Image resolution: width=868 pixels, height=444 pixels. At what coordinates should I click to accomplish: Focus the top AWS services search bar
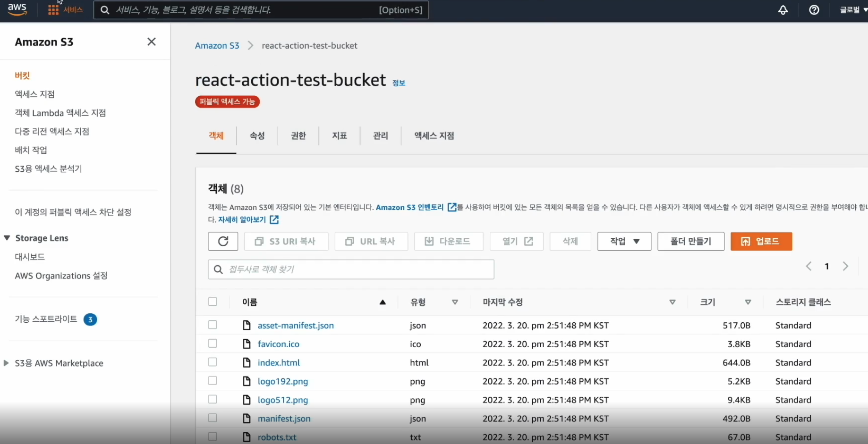point(261,10)
